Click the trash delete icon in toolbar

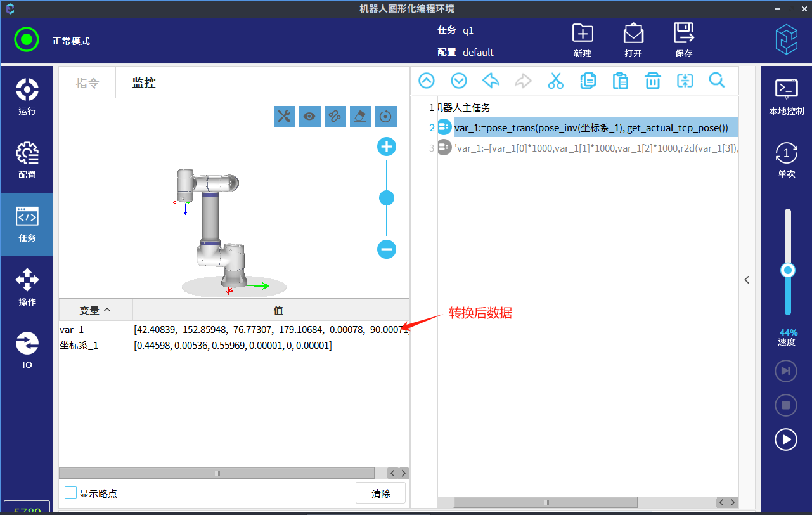[652, 81]
